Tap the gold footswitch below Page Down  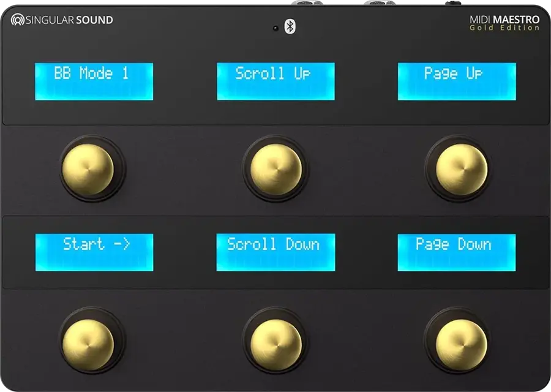[x=462, y=345]
